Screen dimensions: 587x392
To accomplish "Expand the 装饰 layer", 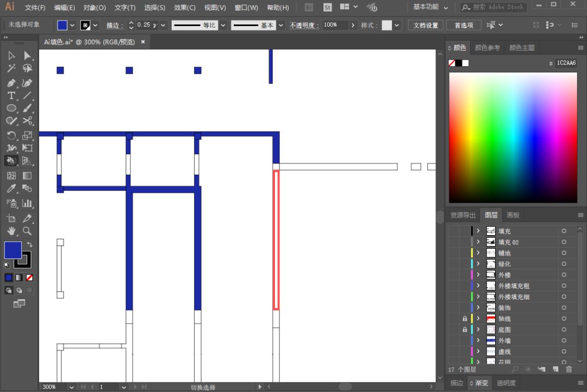I will 478,307.
